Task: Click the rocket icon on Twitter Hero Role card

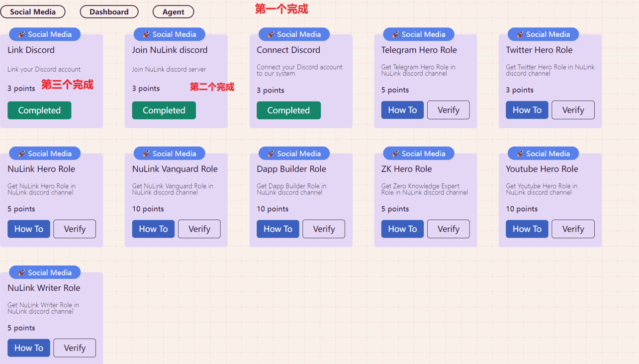Action: pyautogui.click(x=520, y=34)
